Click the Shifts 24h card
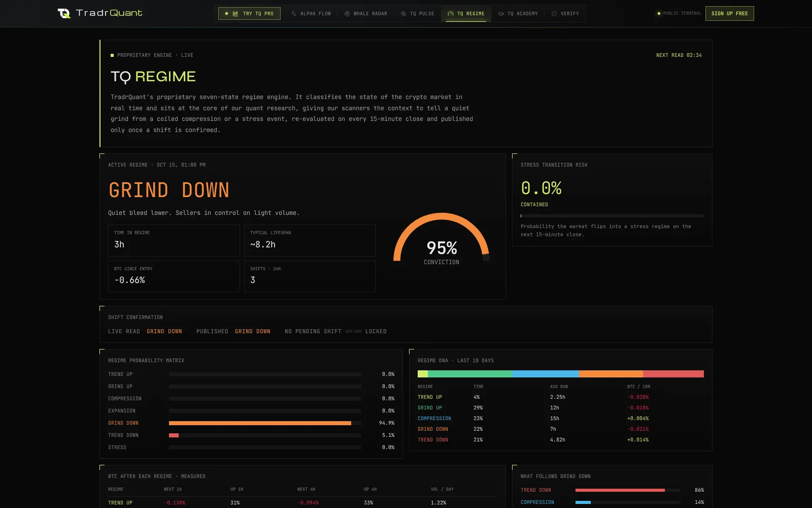Screen dimensions: 812x508 (310, 276)
